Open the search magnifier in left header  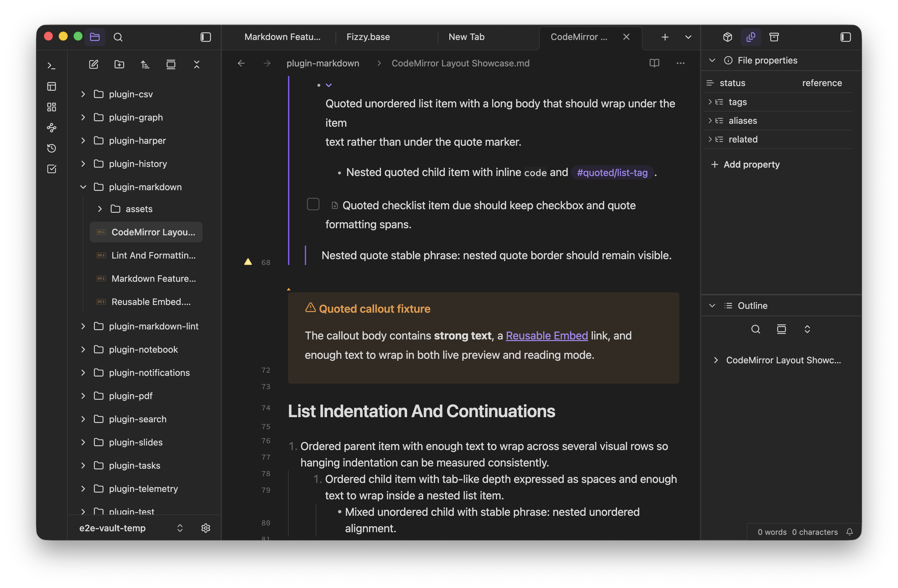118,37
